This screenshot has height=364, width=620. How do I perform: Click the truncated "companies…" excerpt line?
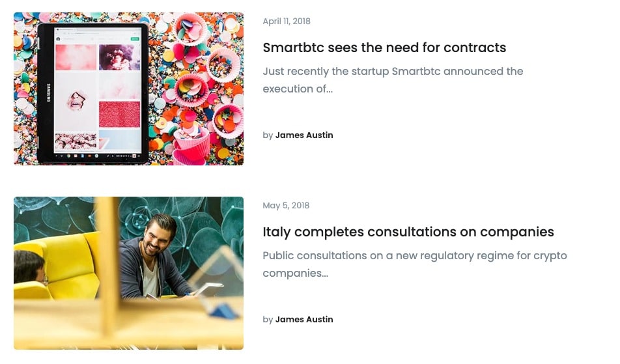296,273
